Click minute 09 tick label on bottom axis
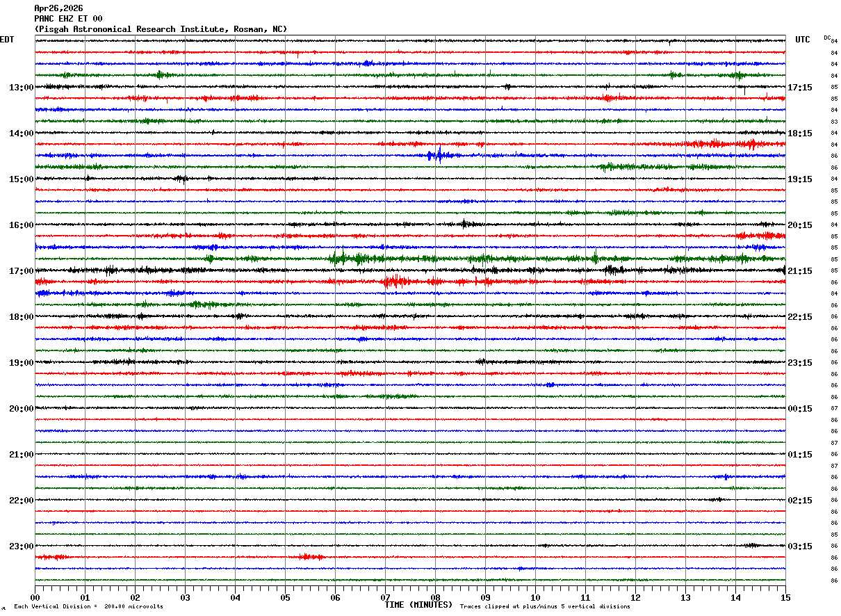Viewport: 841px width, 616px height. [x=485, y=597]
